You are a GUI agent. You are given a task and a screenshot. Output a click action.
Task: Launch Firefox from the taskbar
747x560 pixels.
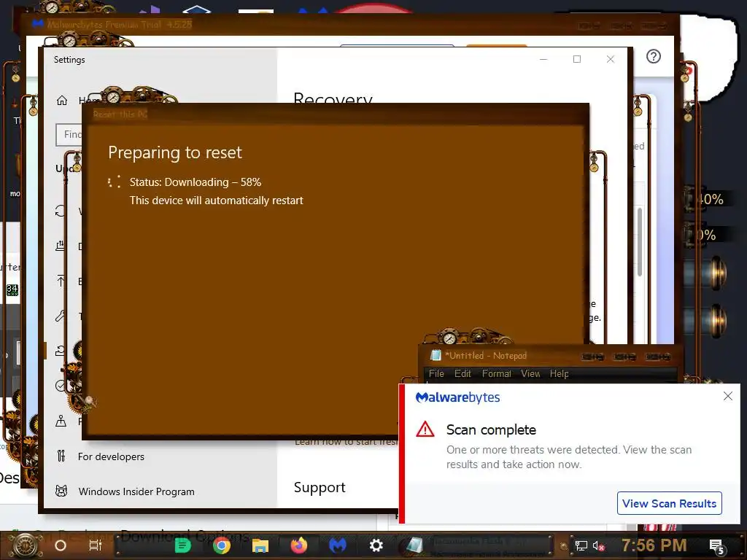(298, 545)
